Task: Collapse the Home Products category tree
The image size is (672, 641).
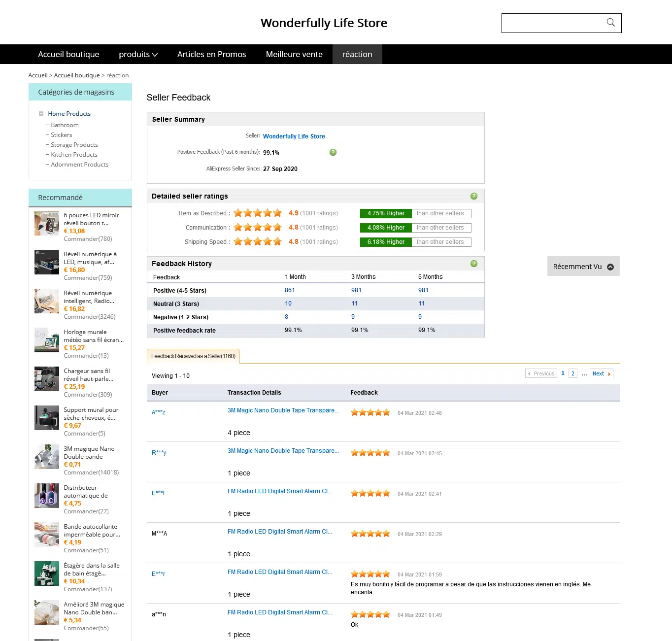Action: pyautogui.click(x=41, y=113)
